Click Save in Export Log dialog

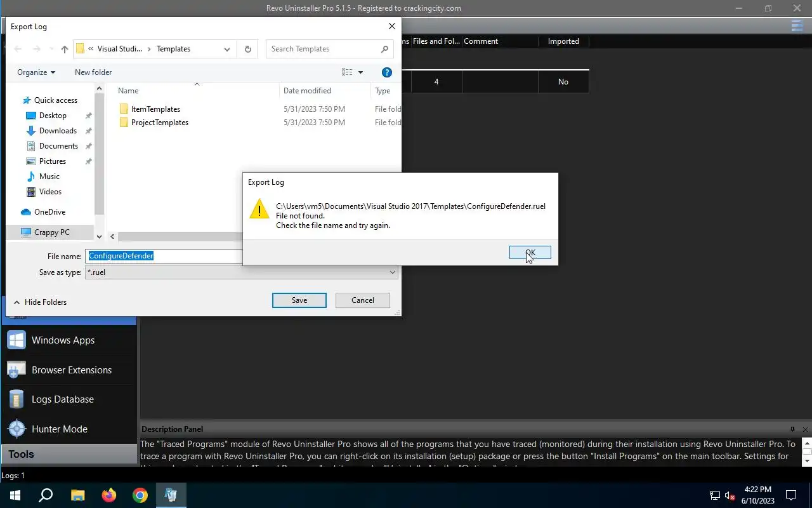pos(299,300)
